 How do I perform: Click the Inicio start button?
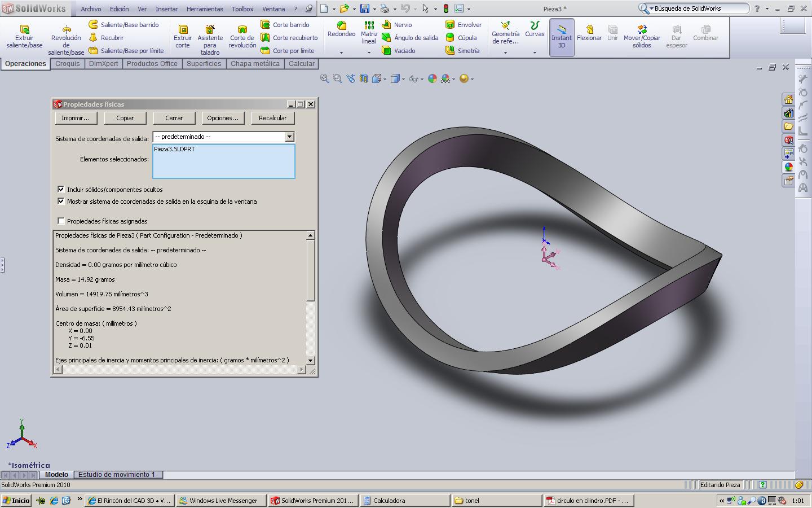click(x=16, y=501)
